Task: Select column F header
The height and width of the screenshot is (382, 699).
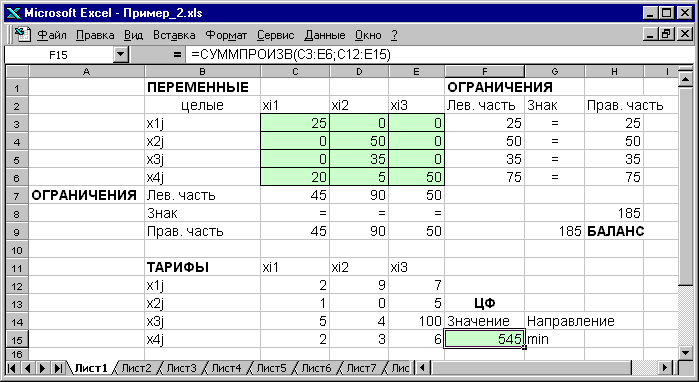Action: pyautogui.click(x=485, y=71)
